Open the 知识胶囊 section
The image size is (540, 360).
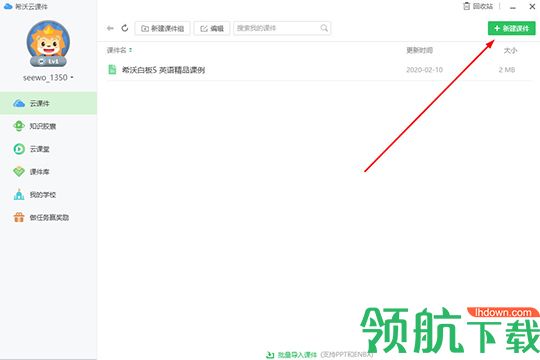pyautogui.click(x=48, y=126)
